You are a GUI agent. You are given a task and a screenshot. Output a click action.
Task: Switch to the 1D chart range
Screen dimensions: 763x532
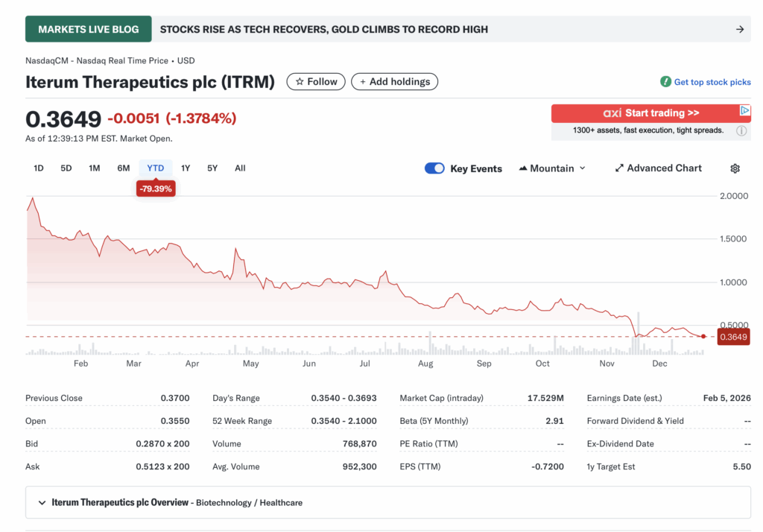tap(38, 168)
